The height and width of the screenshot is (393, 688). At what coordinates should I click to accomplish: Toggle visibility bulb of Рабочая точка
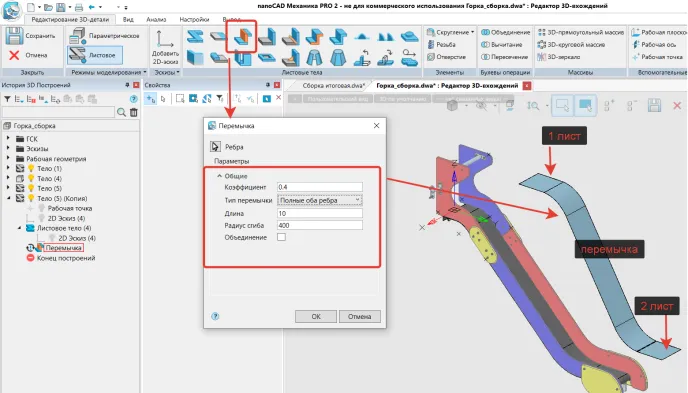coord(42,208)
